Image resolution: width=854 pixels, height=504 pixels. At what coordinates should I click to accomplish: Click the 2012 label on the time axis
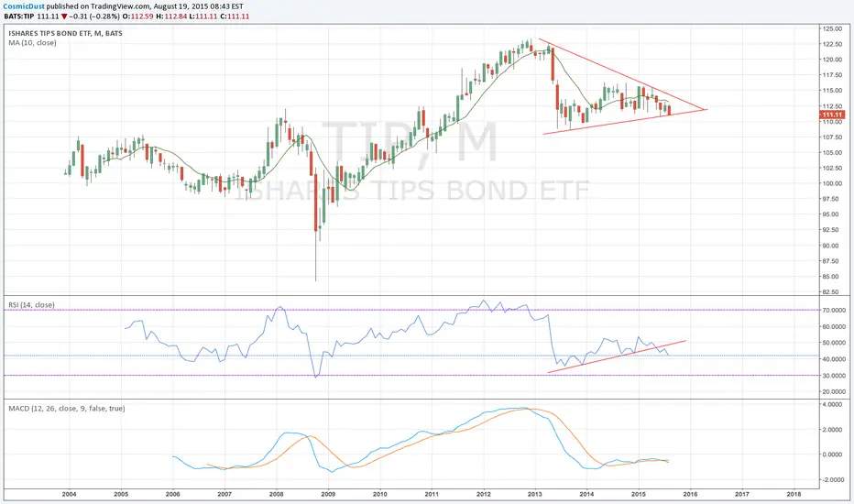(484, 494)
